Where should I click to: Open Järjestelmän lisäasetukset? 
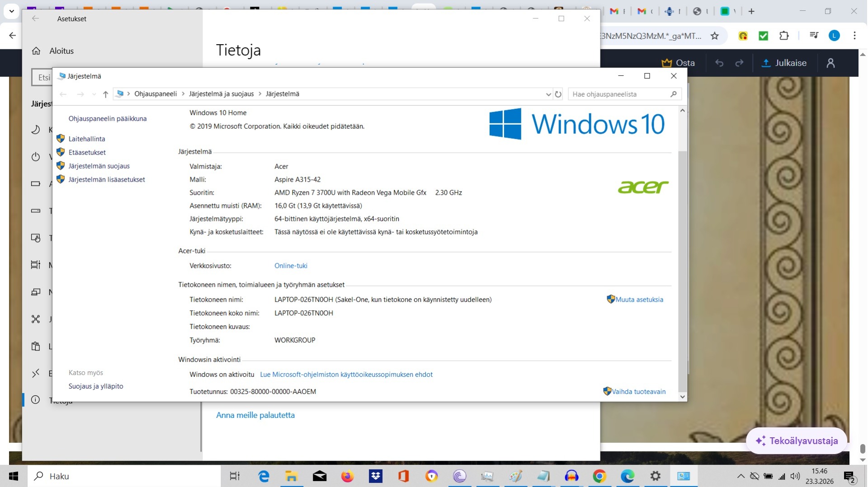pos(106,179)
